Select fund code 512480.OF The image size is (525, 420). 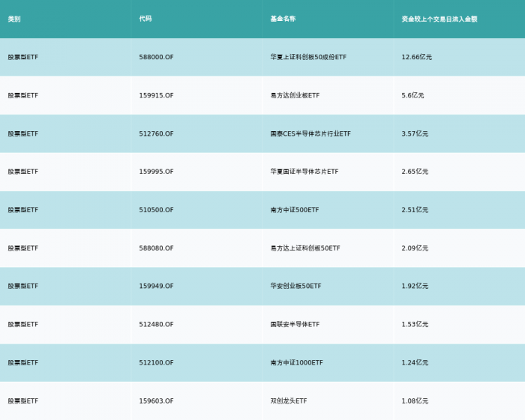point(156,324)
